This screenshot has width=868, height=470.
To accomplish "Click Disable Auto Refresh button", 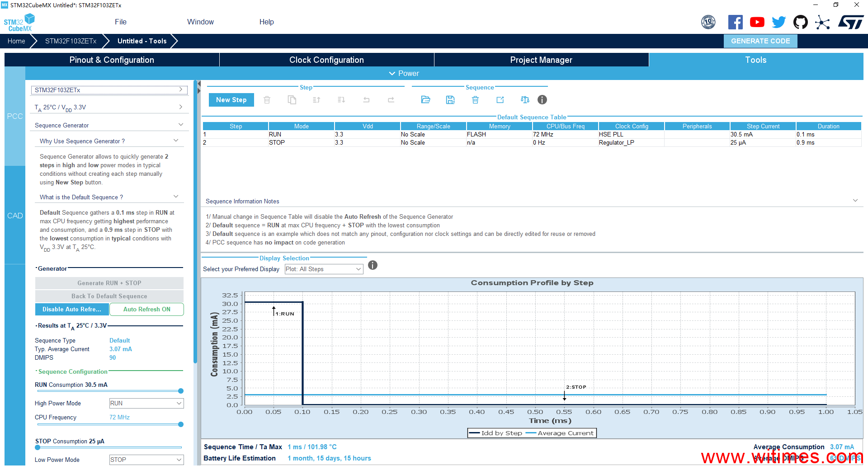I will [x=72, y=310].
